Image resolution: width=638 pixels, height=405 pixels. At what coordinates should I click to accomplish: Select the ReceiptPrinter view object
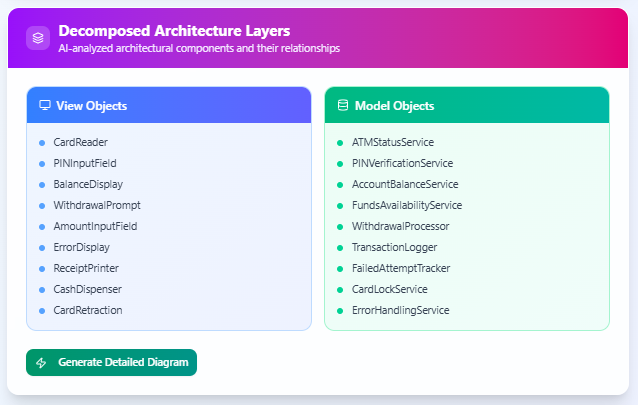pyautogui.click(x=88, y=268)
